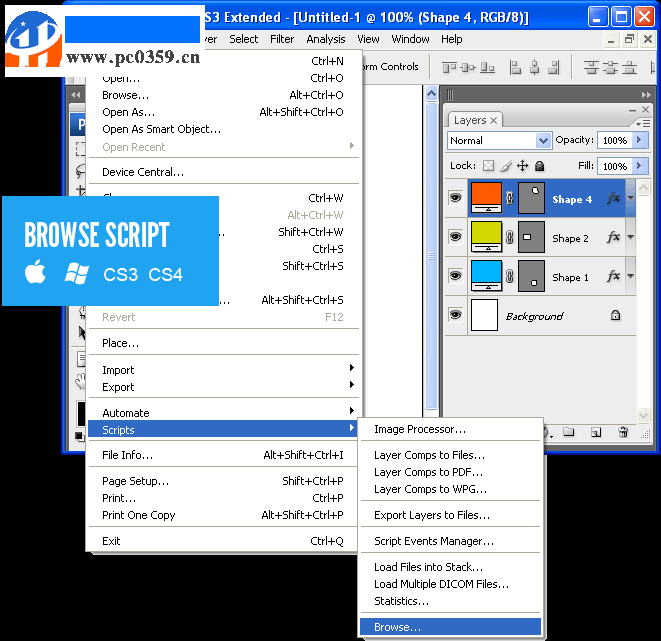Click Device Central... menu entry
661x641 pixels.
[223, 172]
